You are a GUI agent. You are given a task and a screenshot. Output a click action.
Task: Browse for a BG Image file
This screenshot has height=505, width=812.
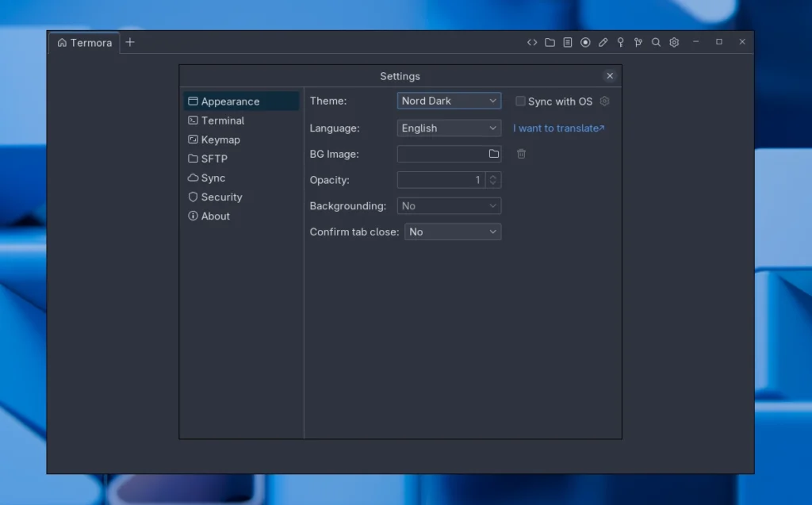[x=493, y=154]
